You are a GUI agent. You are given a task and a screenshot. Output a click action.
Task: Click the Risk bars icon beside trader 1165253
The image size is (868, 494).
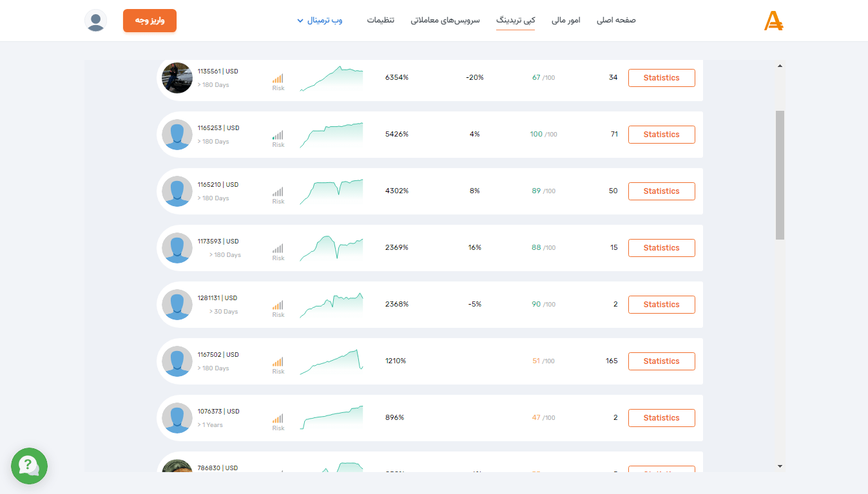pos(278,137)
